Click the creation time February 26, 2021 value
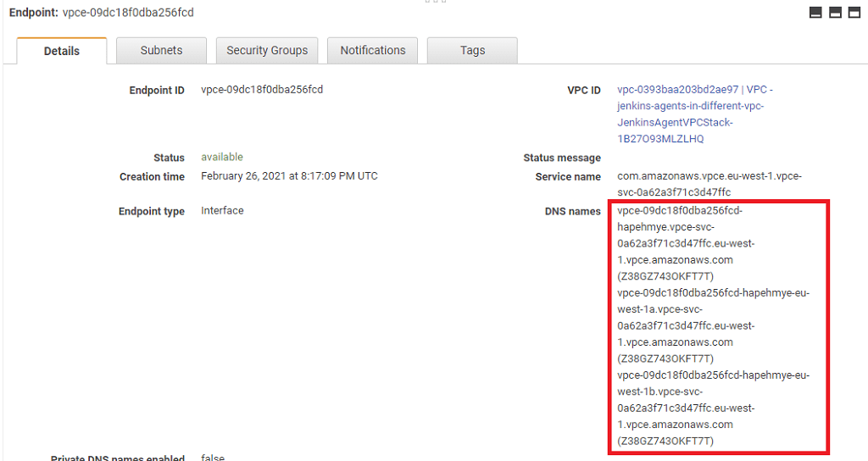The image size is (868, 461). pos(289,176)
